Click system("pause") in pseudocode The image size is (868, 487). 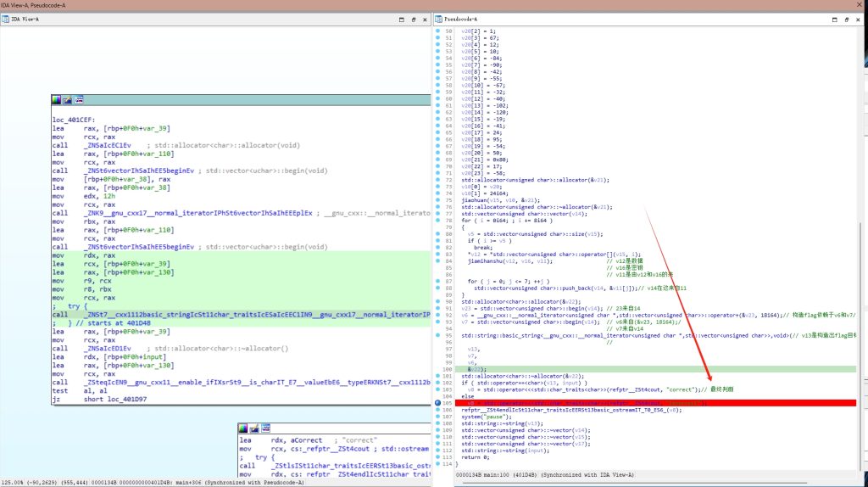486,417
